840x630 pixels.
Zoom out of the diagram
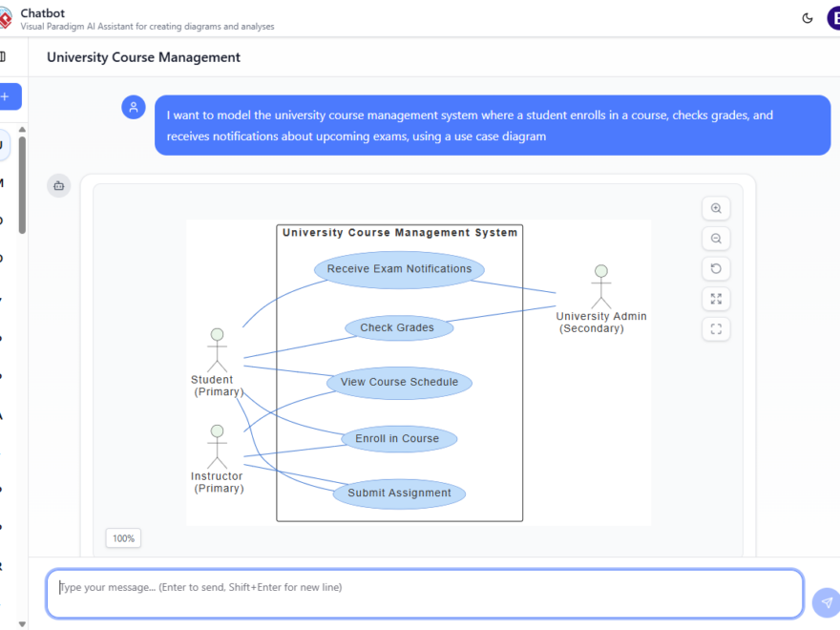coord(716,238)
